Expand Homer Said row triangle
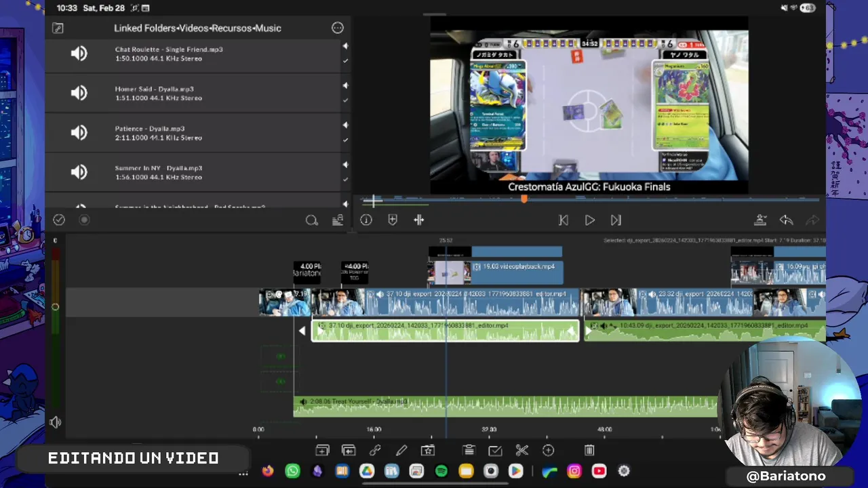868x488 pixels. coord(345,85)
